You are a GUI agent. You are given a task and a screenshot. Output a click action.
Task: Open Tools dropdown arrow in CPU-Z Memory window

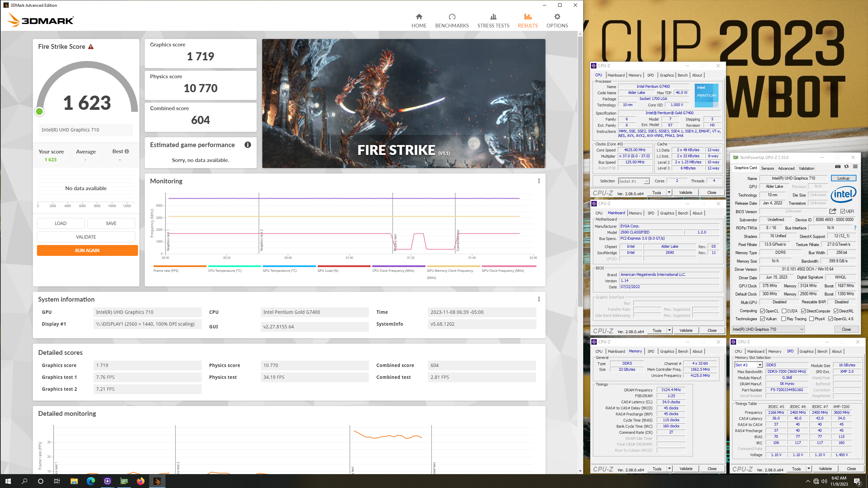669,469
